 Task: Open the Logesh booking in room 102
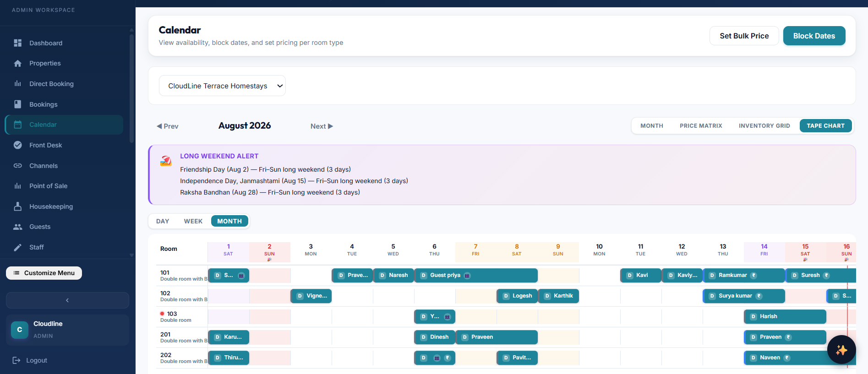(517, 296)
